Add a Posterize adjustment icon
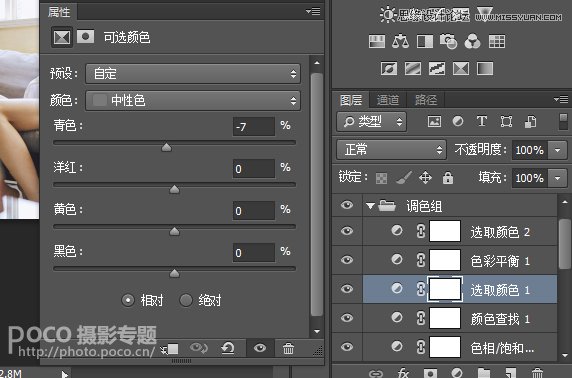 click(413, 68)
